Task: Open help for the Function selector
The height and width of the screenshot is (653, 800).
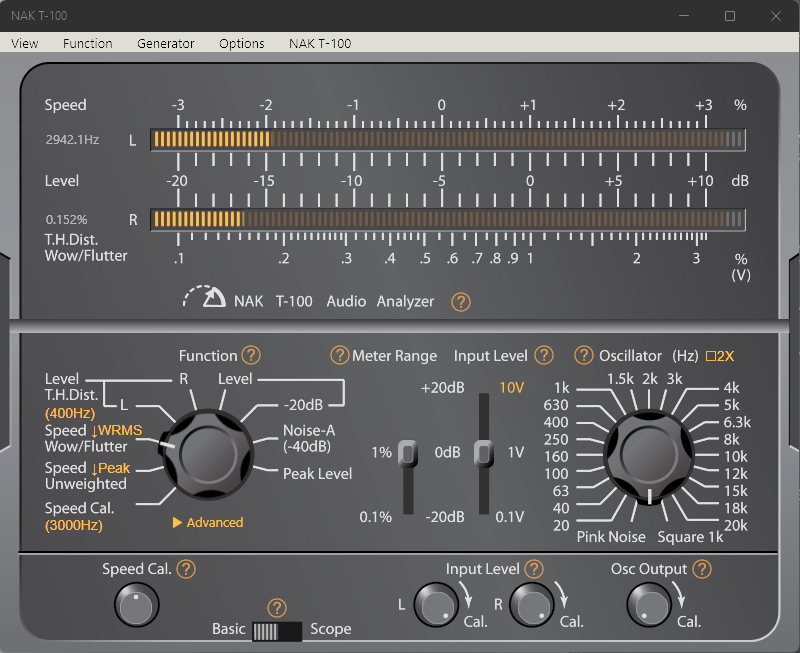Action: (251, 355)
